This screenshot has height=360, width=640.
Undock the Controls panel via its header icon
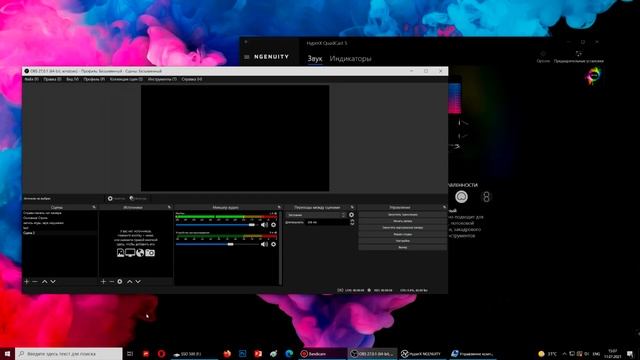444,207
